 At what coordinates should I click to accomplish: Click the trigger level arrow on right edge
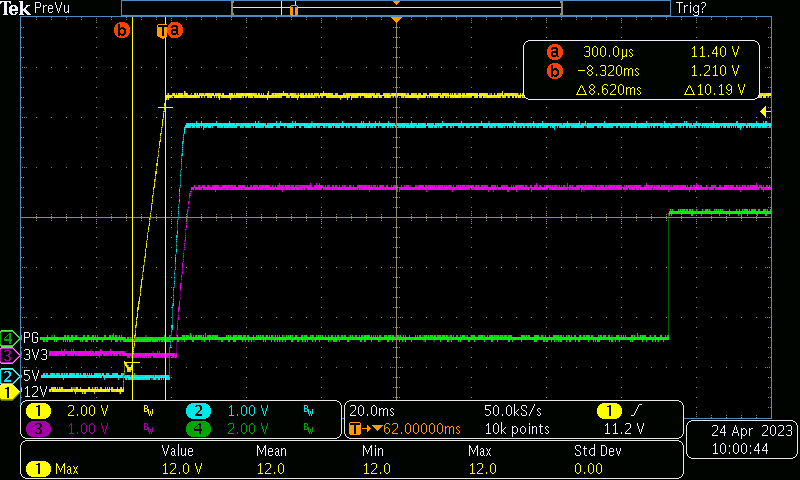coord(765,110)
